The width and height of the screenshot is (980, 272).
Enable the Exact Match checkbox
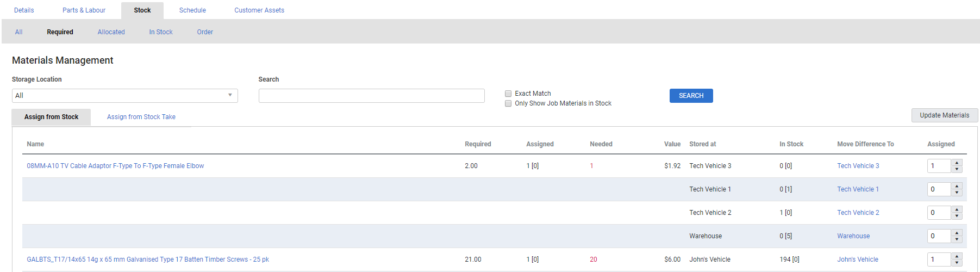(508, 94)
